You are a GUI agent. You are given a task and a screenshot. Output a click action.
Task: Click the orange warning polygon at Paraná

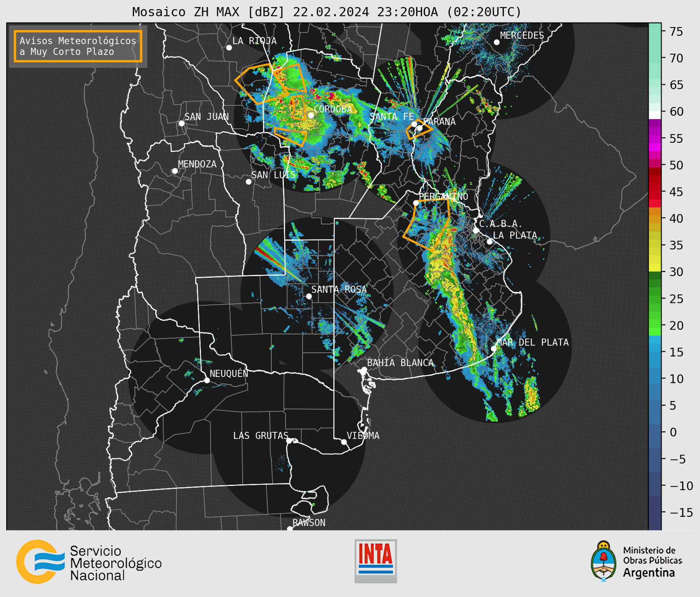coord(419,129)
